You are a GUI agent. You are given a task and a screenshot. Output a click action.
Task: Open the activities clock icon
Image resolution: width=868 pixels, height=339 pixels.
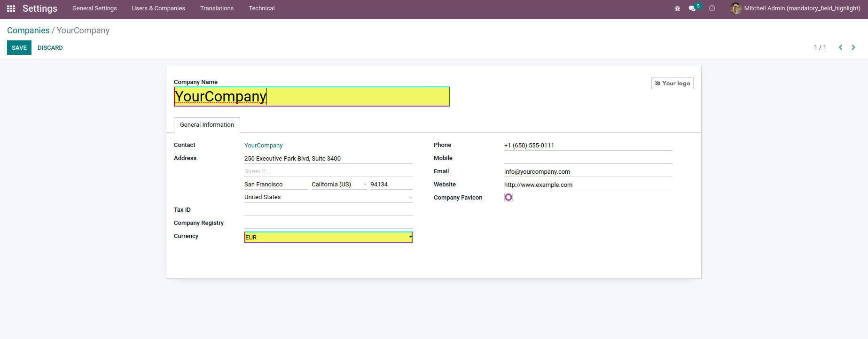point(712,8)
